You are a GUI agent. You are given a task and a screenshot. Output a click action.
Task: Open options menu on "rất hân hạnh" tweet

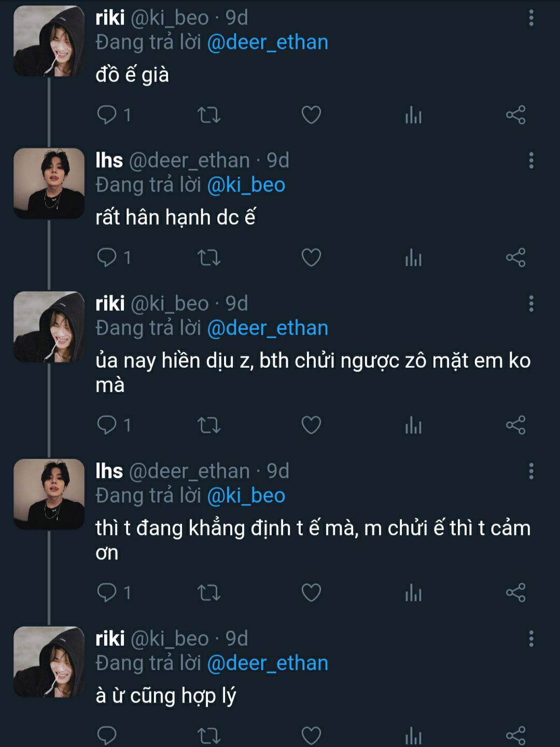(x=531, y=161)
